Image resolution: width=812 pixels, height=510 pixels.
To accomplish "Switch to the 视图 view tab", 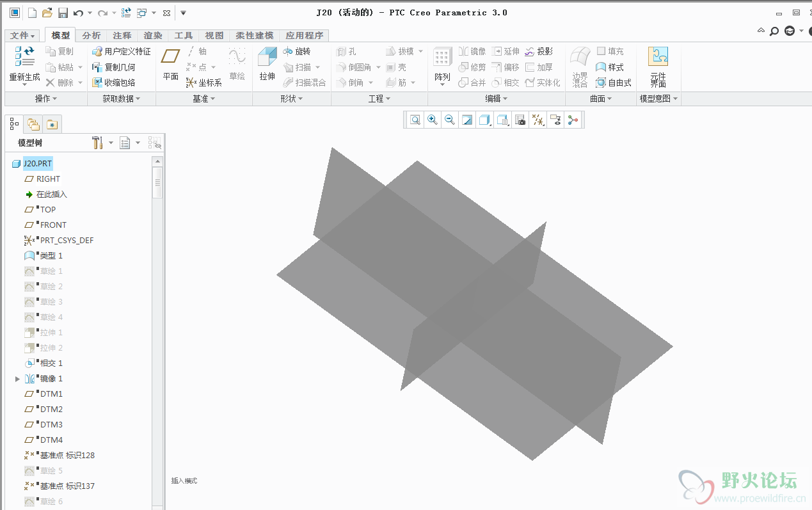I will pos(214,36).
